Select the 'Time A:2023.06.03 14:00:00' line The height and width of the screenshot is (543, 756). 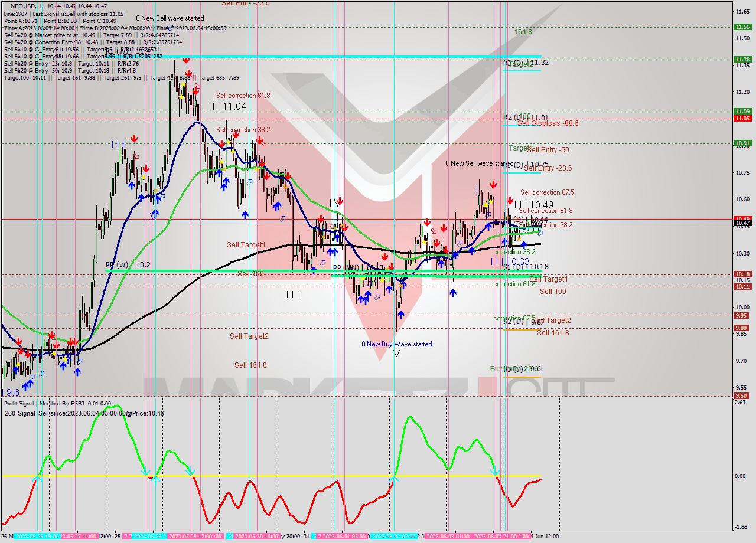pyautogui.click(x=39, y=28)
